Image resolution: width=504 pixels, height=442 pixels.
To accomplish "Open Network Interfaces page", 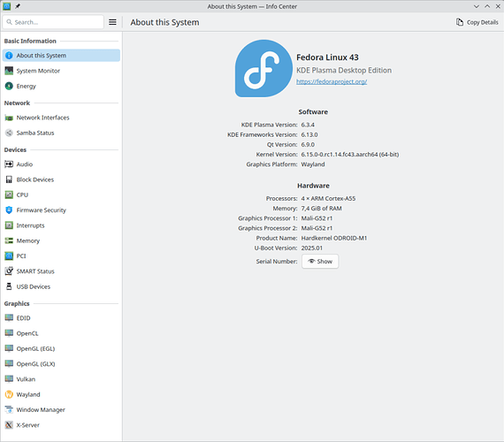I will tap(61, 118).
